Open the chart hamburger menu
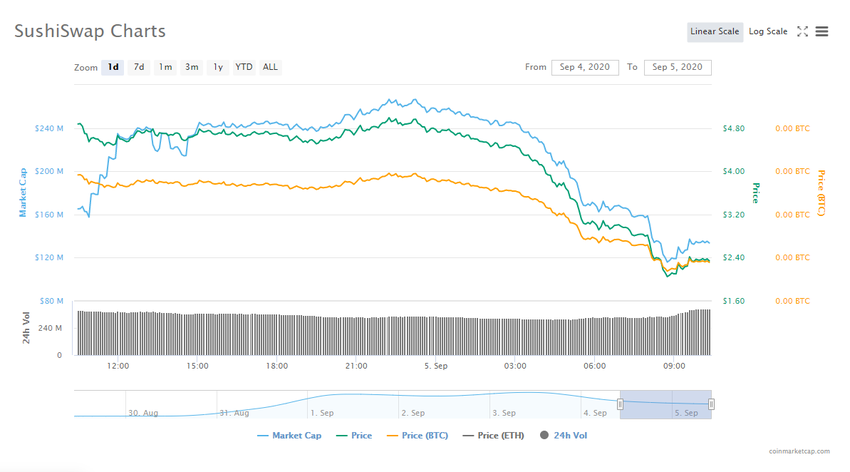The height and width of the screenshot is (472, 850). tap(822, 31)
